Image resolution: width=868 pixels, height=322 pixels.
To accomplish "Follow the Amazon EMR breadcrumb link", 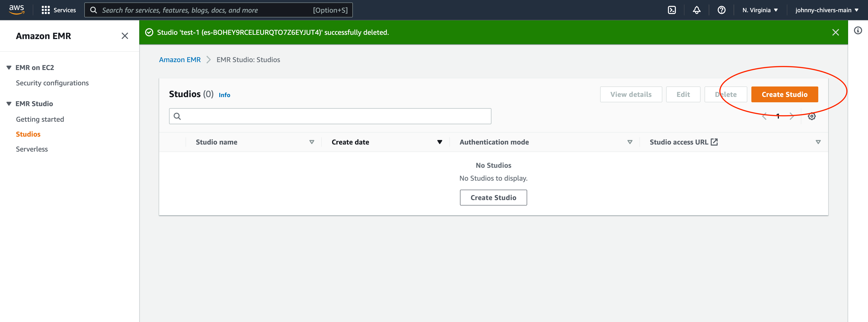I will pyautogui.click(x=180, y=60).
